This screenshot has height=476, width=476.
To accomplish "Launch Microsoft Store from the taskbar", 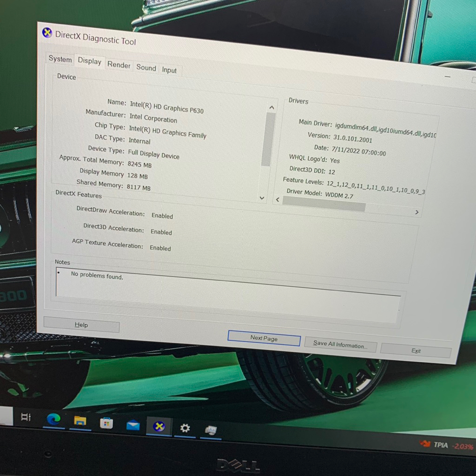I will [x=106, y=423].
